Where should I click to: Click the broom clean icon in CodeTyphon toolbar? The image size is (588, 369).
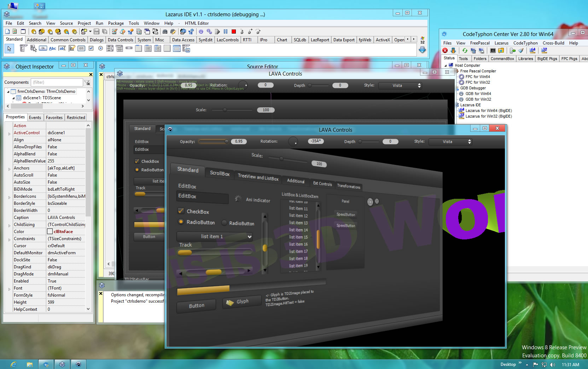521,50
